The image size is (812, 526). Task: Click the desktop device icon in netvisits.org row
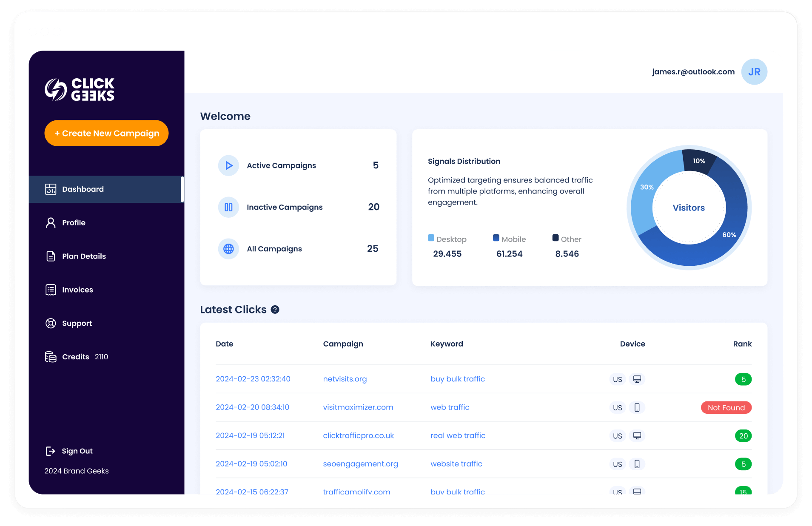click(x=637, y=379)
